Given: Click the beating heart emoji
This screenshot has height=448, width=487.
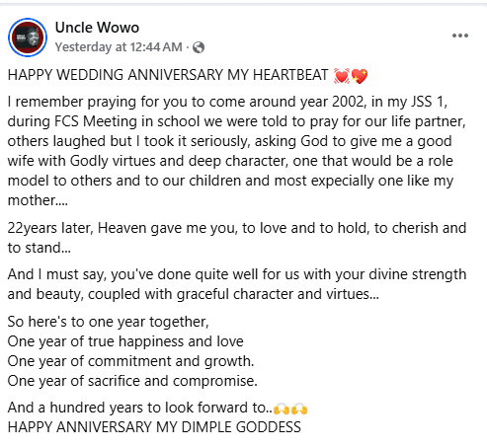Looking at the screenshot, I should [x=342, y=76].
